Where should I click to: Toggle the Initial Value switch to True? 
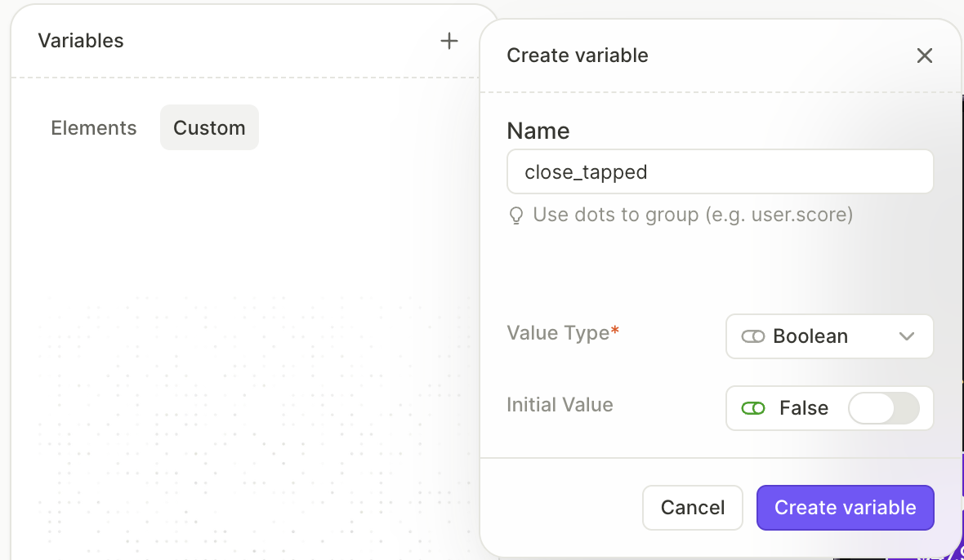click(883, 408)
